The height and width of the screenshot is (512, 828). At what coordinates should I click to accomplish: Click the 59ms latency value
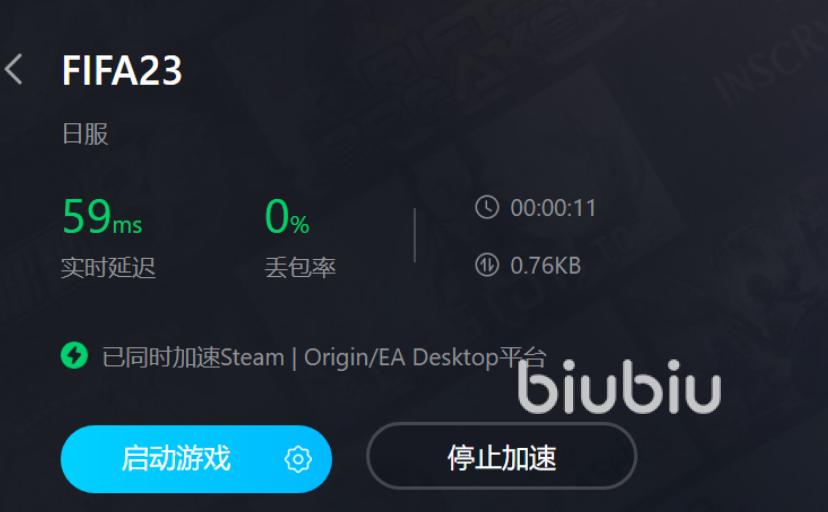click(x=102, y=216)
